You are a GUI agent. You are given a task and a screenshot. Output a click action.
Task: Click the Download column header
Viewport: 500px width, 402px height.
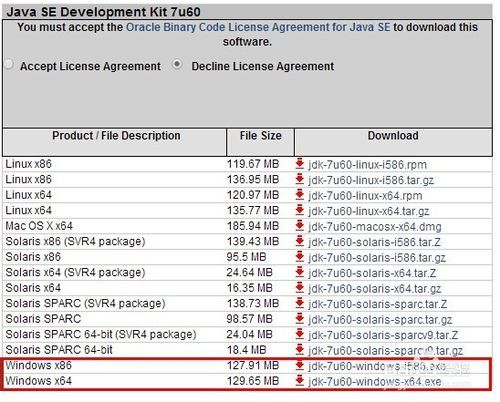(393, 136)
